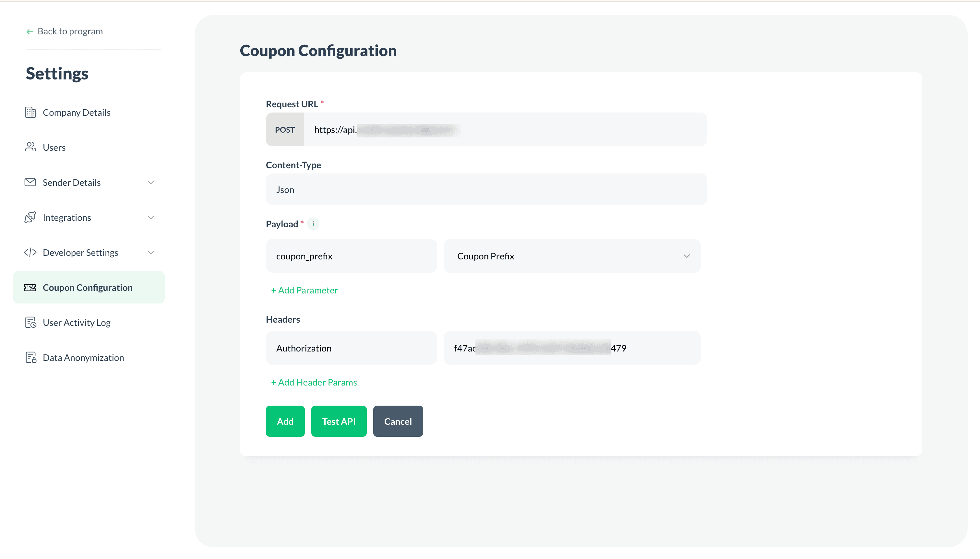The image size is (980, 559).
Task: Click the User Activity Log icon
Action: (30, 323)
